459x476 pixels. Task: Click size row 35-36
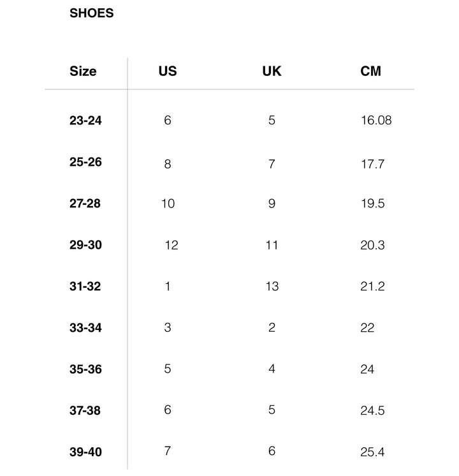[85, 369]
